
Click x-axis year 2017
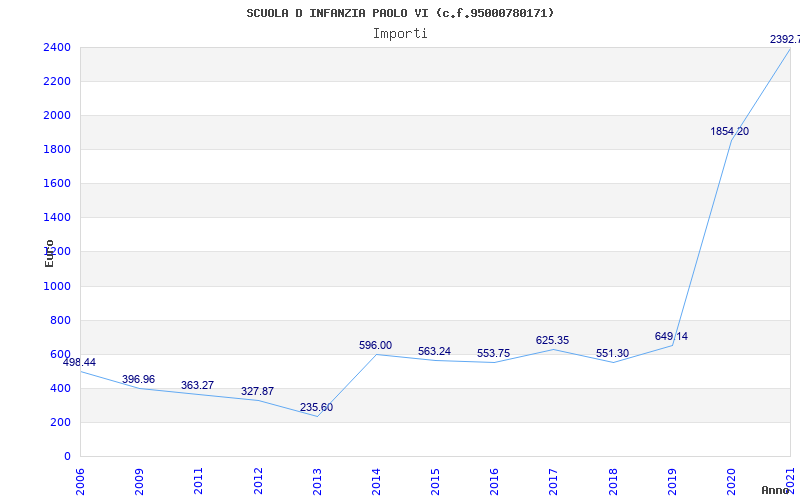click(x=554, y=481)
